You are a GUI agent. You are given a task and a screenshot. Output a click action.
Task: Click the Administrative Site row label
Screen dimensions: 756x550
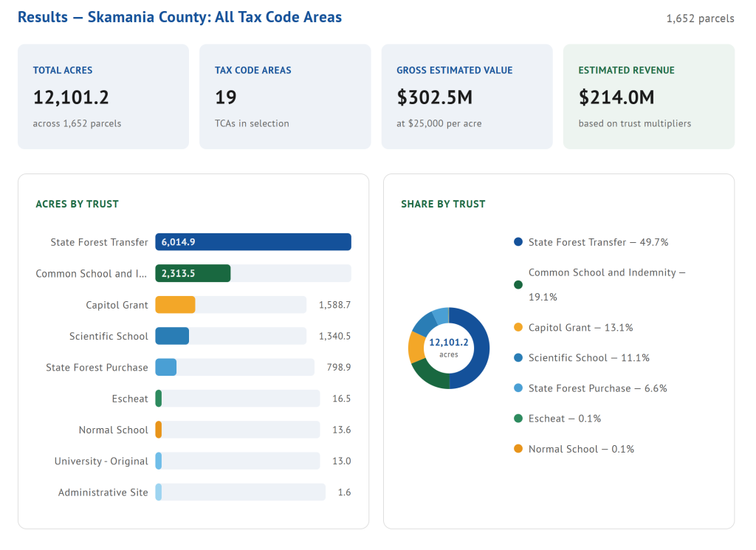(103, 492)
